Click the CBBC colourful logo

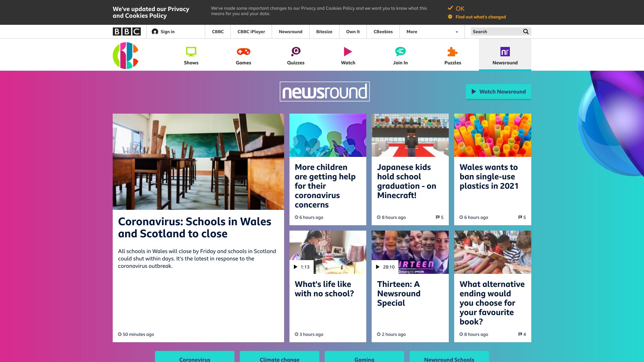(126, 56)
